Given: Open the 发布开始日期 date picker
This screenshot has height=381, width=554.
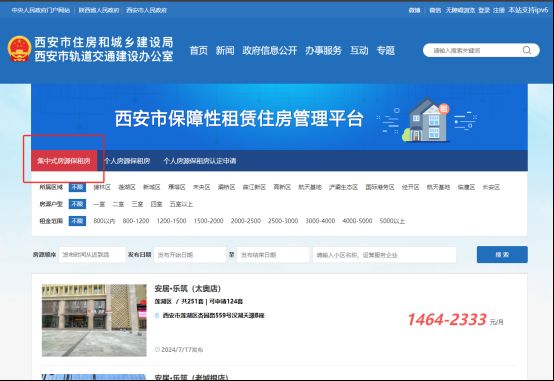Looking at the screenshot, I should pos(190,254).
